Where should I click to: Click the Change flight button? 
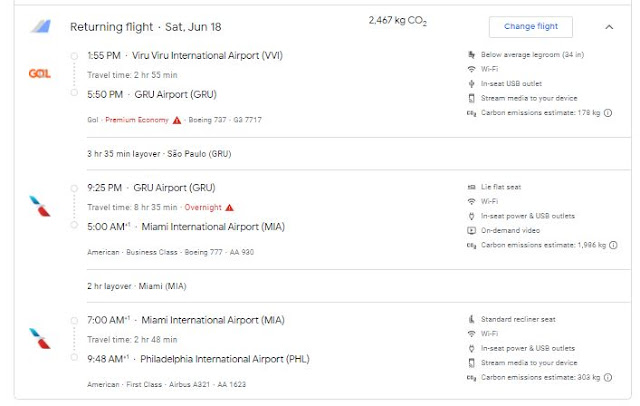point(530,27)
